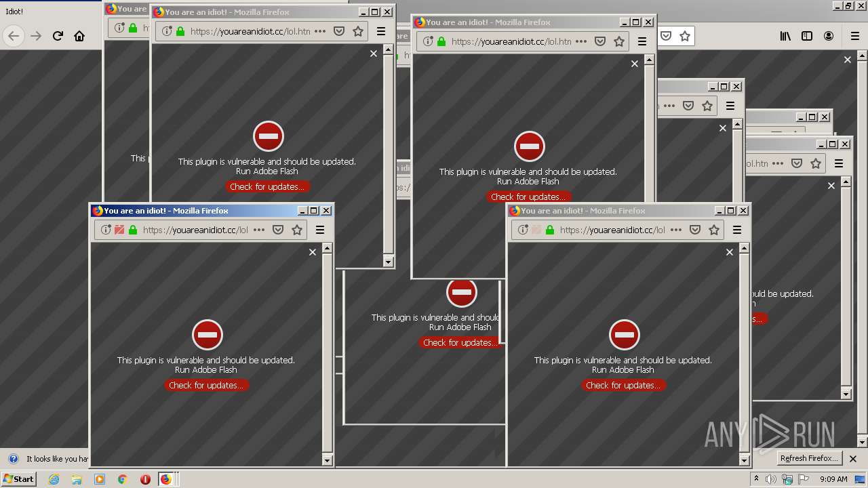Bookmark the page in the main Firefox window

click(685, 36)
